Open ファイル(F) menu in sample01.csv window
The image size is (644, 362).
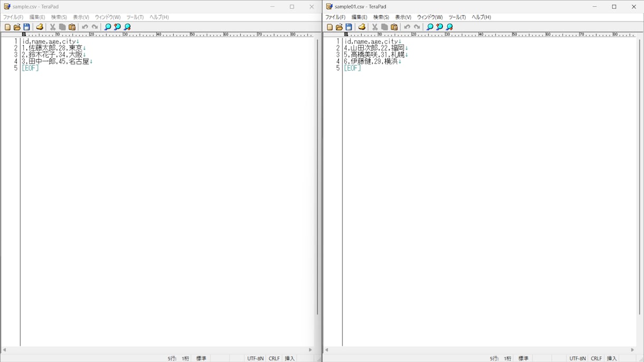(x=335, y=17)
